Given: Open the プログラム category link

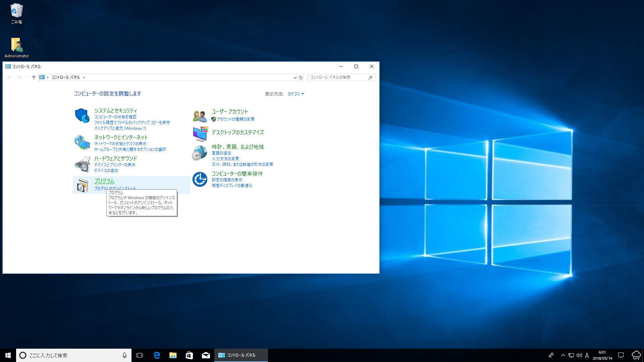Looking at the screenshot, I should coord(104,181).
